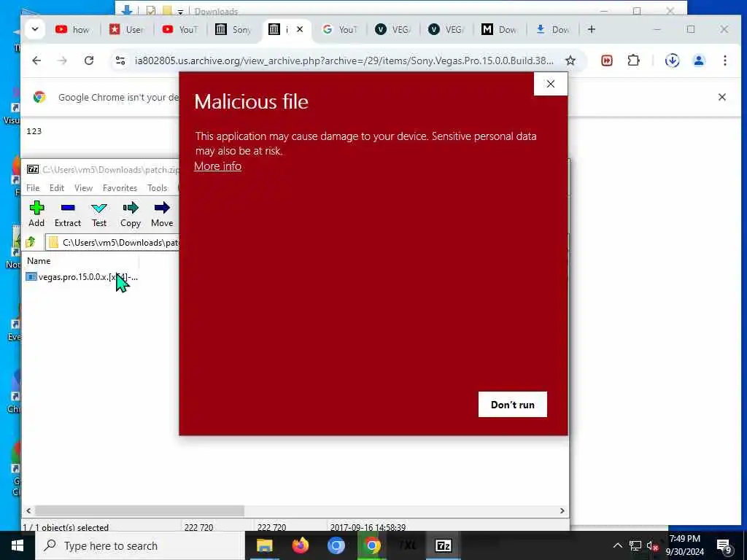Viewport: 747px width, 560px height.
Task: Click the Copy icon in 7-Zip
Action: 130,214
